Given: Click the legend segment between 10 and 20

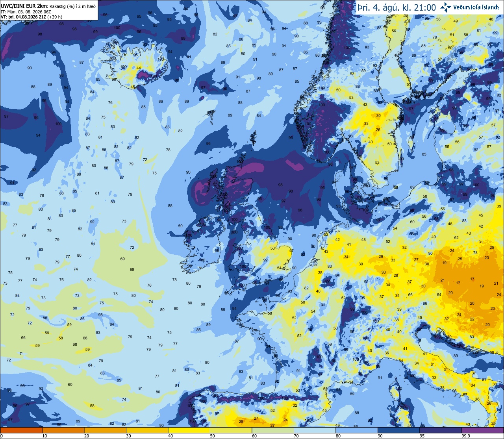Looking at the screenshot, I should pos(63,430).
